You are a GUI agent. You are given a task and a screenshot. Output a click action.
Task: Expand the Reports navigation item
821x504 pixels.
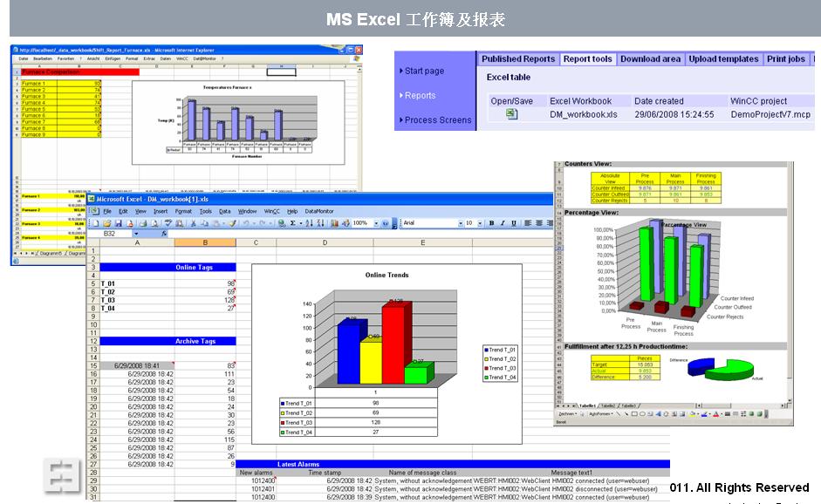click(x=418, y=95)
